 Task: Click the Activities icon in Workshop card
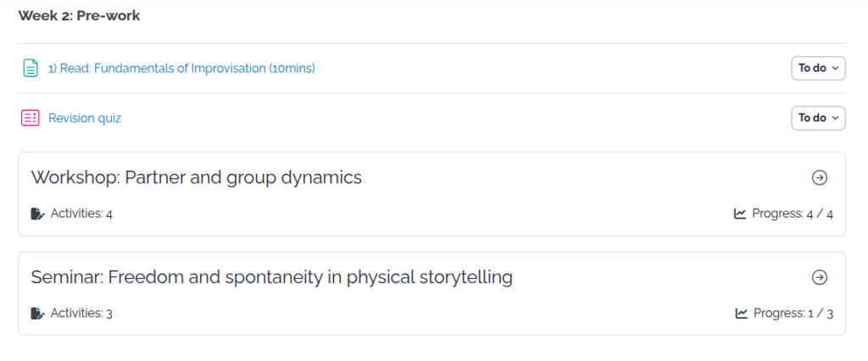point(37,214)
